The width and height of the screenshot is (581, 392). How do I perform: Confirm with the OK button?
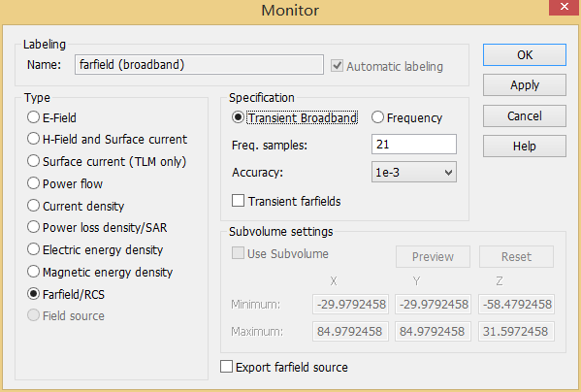525,55
